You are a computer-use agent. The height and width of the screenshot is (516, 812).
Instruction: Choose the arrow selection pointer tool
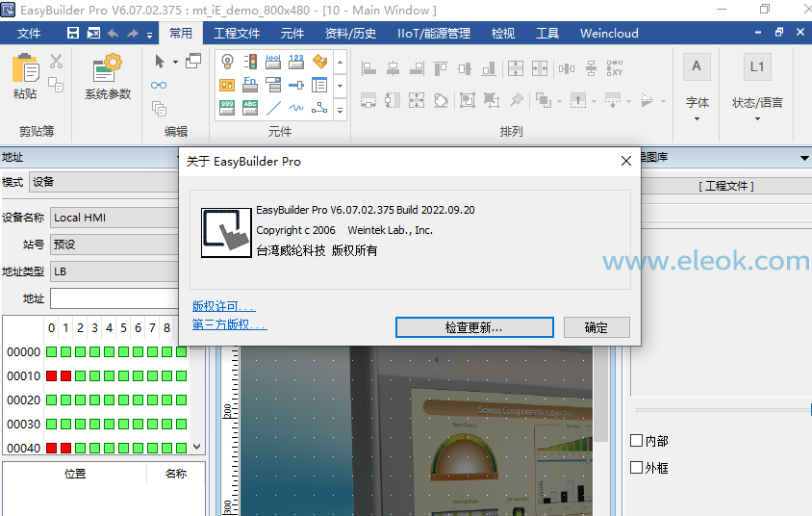(160, 62)
